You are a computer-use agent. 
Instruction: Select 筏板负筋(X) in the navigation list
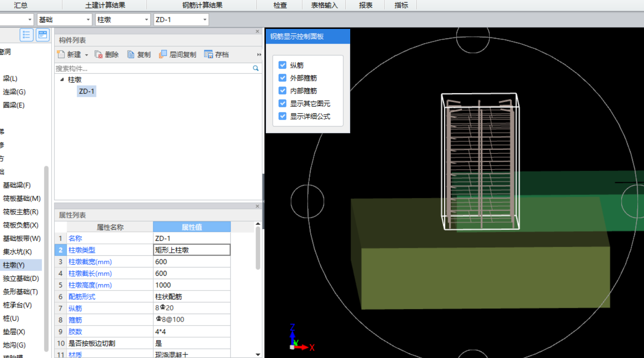[x=20, y=225]
